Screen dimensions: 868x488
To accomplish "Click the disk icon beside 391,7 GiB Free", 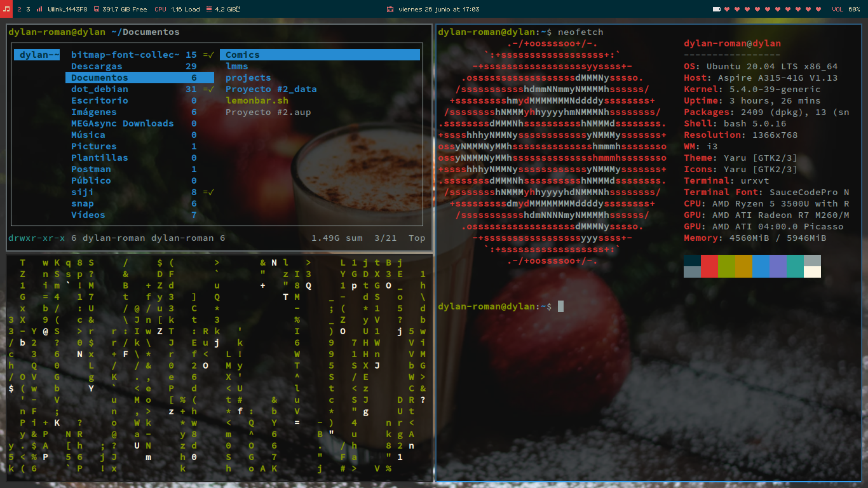I will coord(96,10).
